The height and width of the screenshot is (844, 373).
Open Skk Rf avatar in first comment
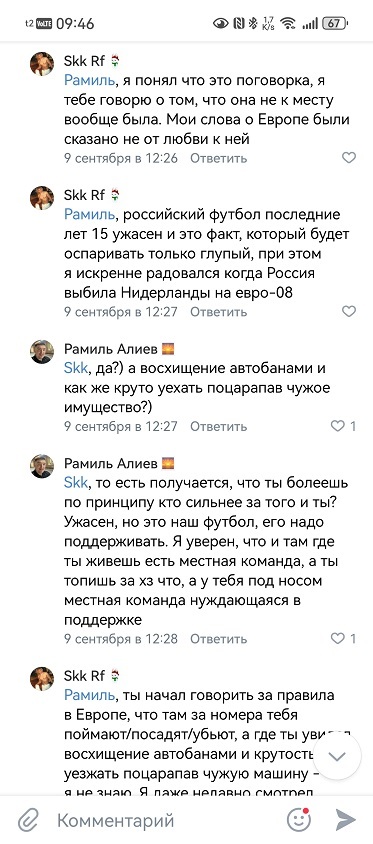pos(42,64)
